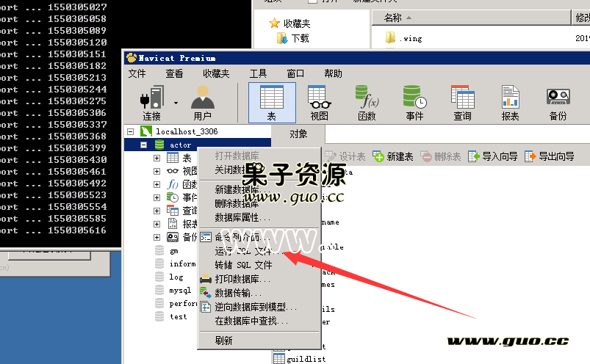Screen dimensions: 590x364
Task: Select the 视图 view toolbar button
Action: coord(319,103)
